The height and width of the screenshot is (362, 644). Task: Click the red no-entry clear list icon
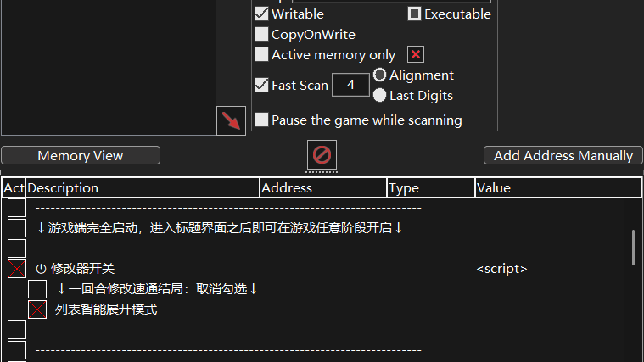[322, 155]
